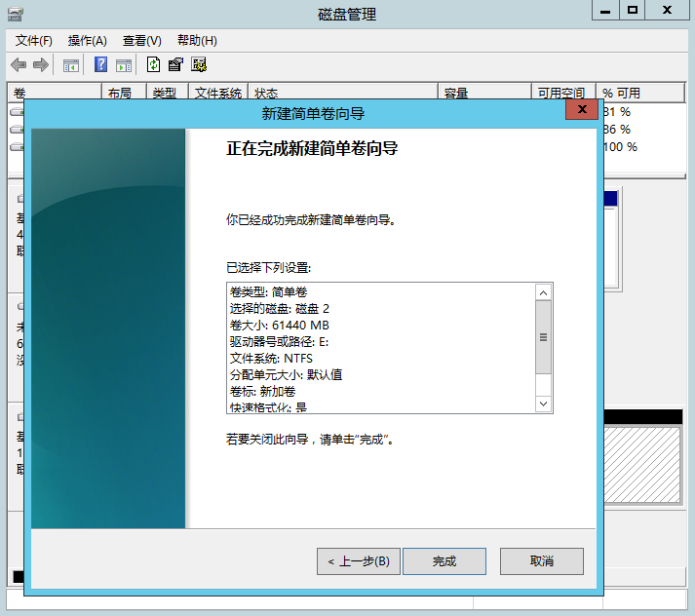Click the hatched unallocated disk region
Image resolution: width=695 pixels, height=616 pixels.
coord(642,465)
